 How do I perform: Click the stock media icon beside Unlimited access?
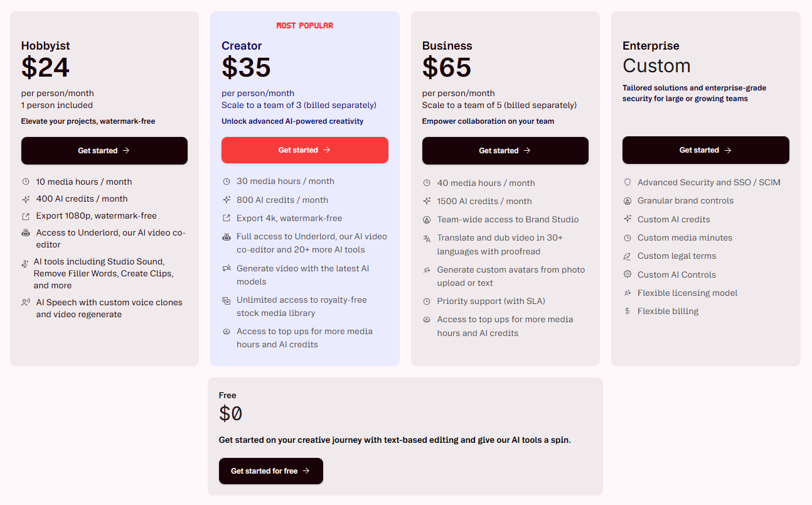227,300
